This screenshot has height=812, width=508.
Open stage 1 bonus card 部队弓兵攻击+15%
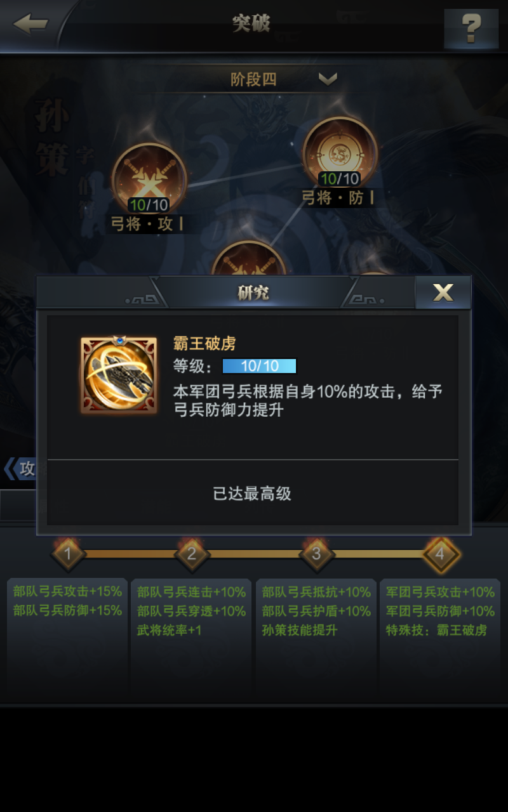[x=67, y=639]
